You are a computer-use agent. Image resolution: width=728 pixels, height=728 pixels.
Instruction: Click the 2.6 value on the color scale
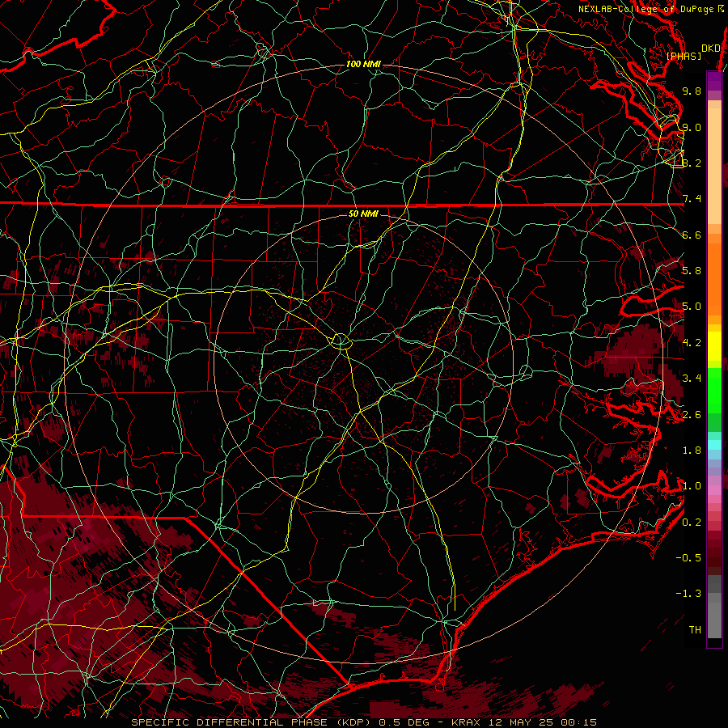tap(692, 415)
